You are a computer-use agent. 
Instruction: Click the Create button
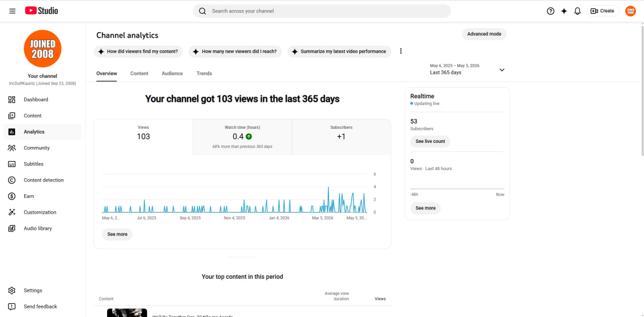[x=603, y=11]
